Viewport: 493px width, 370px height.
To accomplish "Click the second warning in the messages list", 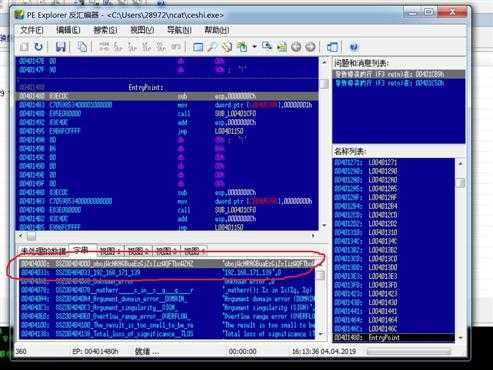I will [399, 83].
